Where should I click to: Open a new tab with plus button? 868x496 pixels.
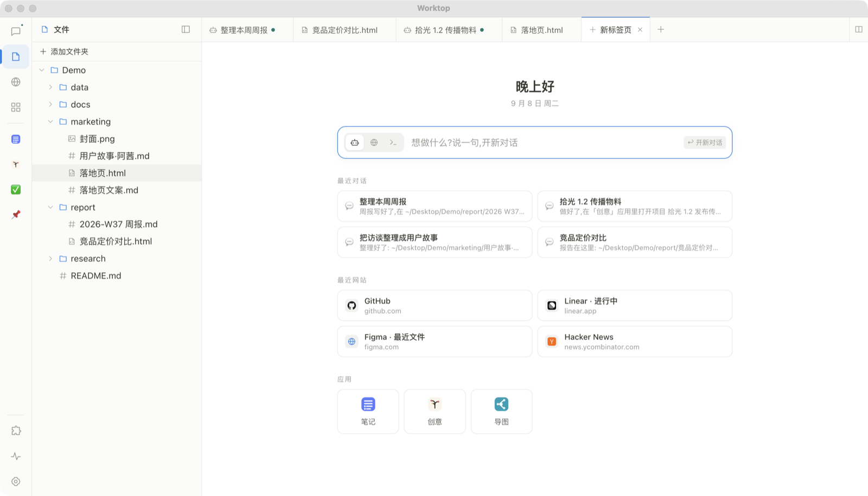point(661,29)
